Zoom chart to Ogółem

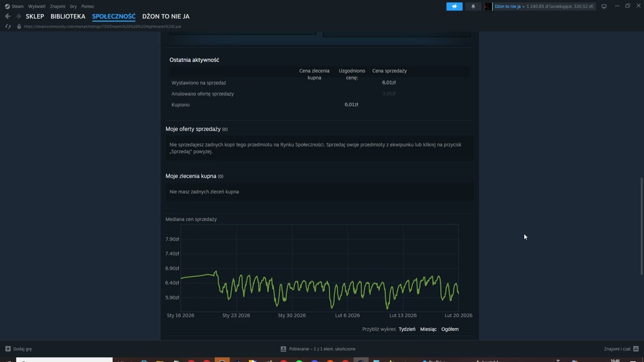click(x=450, y=329)
